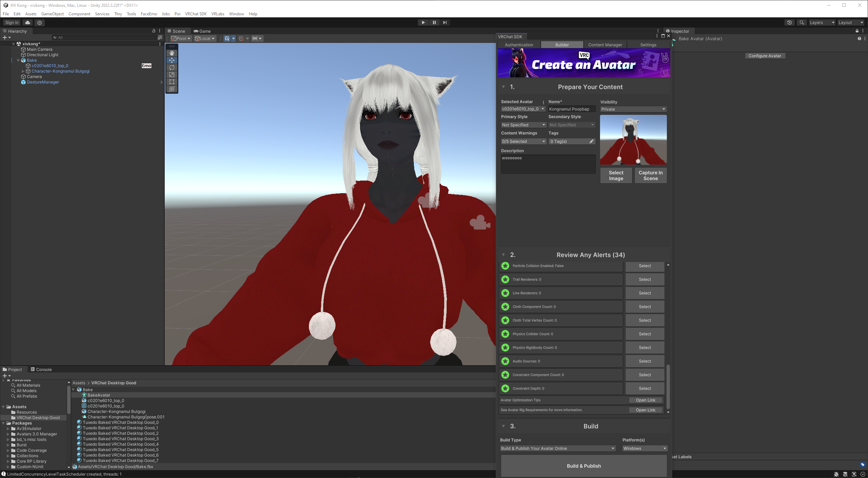Open the Unity cloud icon

tap(28, 22)
